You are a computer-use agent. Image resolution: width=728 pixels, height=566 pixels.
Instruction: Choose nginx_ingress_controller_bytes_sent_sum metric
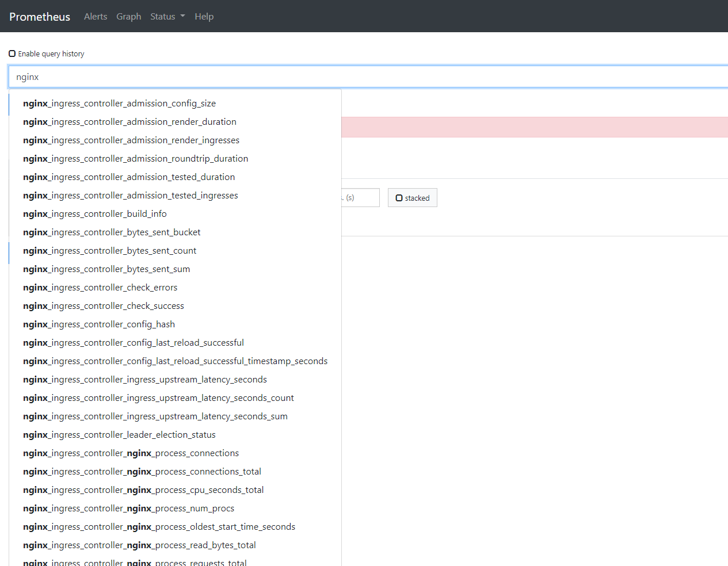176,269
